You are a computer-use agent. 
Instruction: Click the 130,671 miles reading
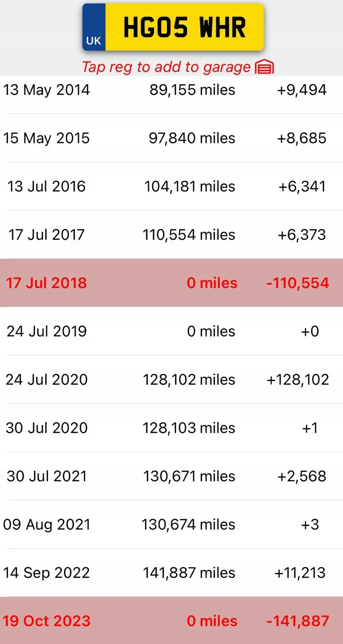(189, 476)
